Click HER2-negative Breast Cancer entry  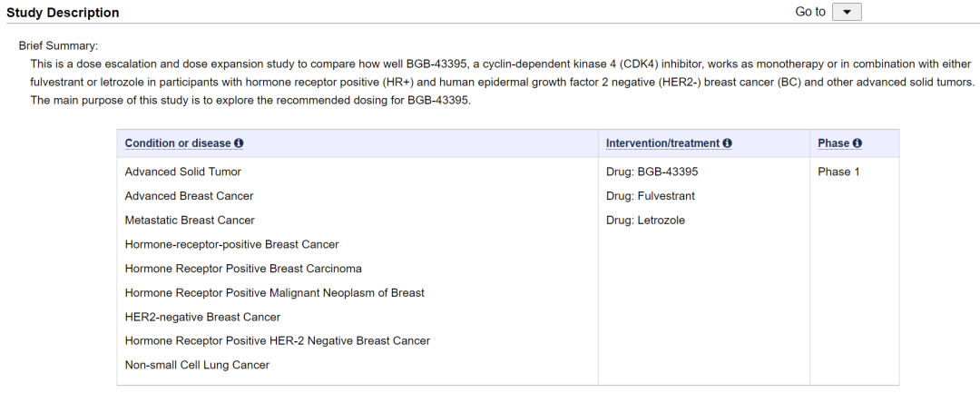pyautogui.click(x=202, y=318)
